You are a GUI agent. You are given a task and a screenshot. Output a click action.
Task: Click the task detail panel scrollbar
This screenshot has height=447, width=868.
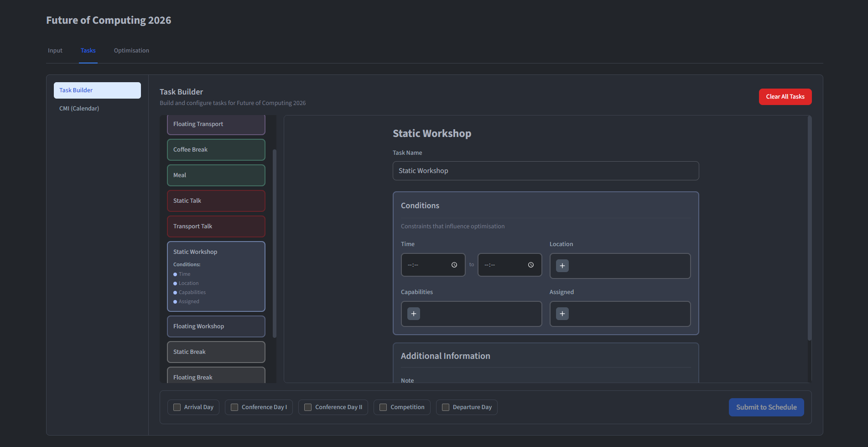pos(810,228)
